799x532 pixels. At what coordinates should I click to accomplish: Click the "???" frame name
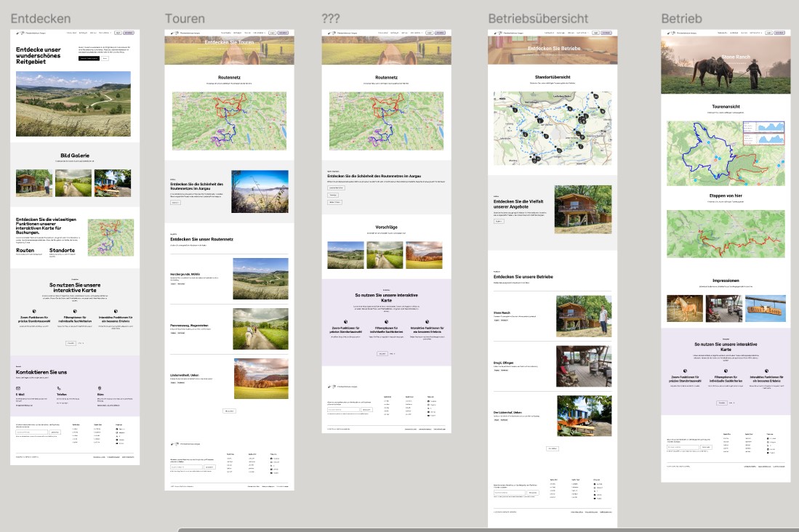point(330,17)
